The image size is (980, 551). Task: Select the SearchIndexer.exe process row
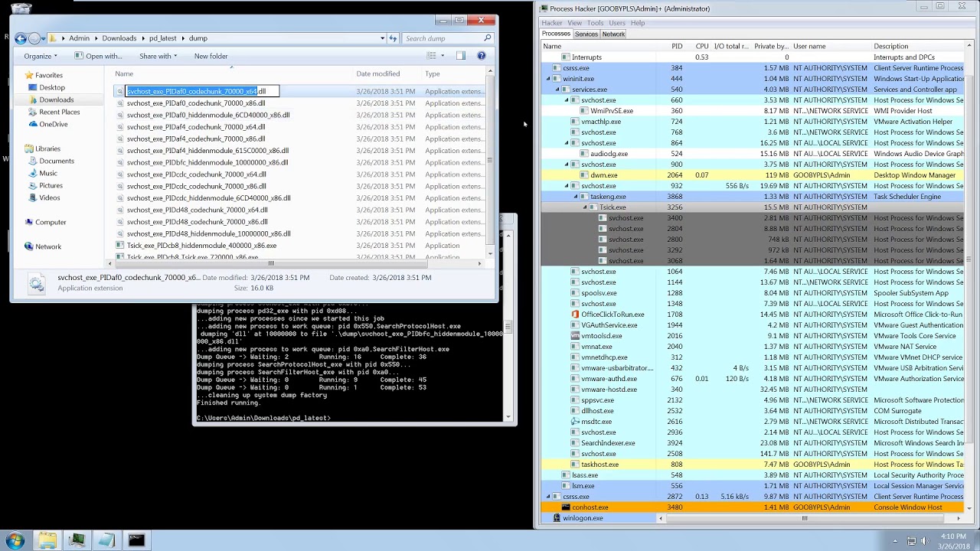pos(753,443)
